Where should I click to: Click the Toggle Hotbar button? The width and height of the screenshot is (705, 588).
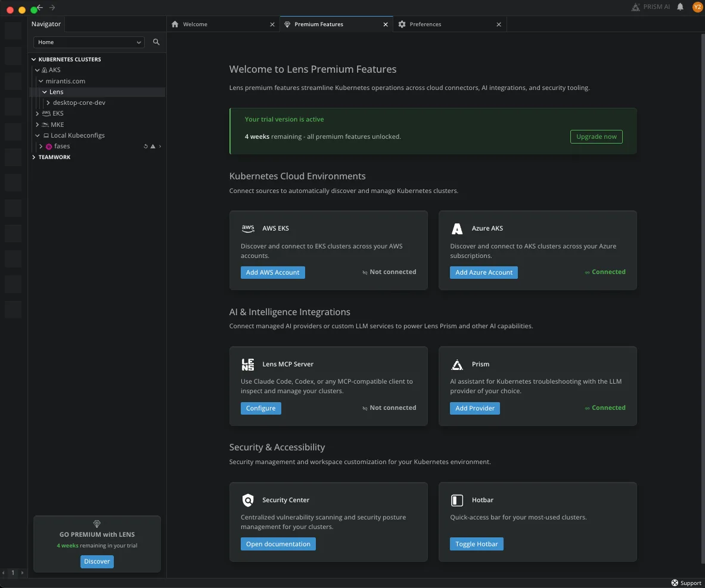tap(477, 544)
